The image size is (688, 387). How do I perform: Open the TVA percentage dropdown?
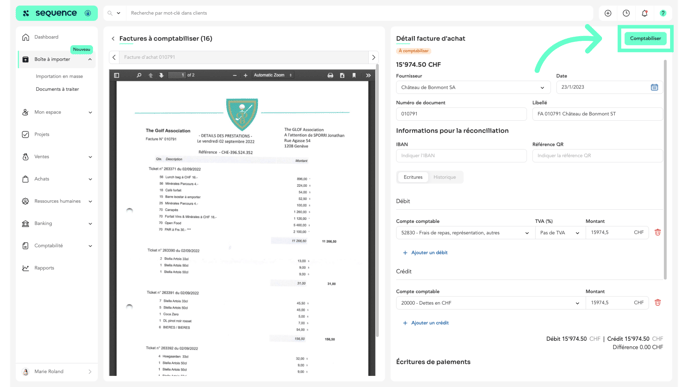pos(559,233)
